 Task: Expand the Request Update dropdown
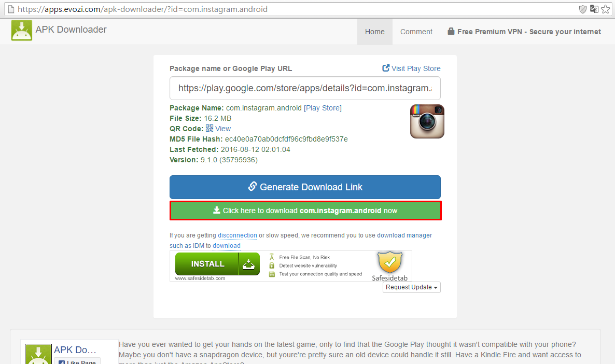click(x=411, y=287)
